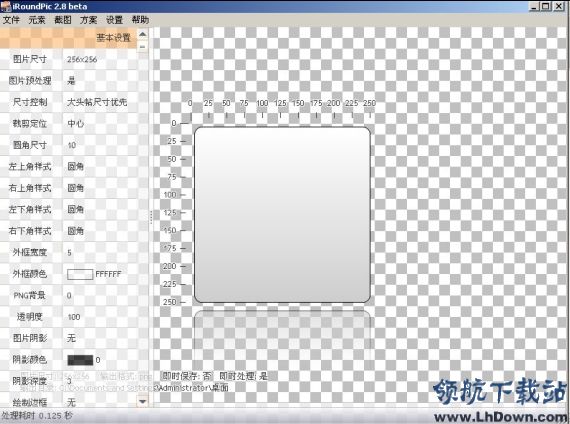
Task: Click the rounded preview image on canvas
Action: pos(282,215)
